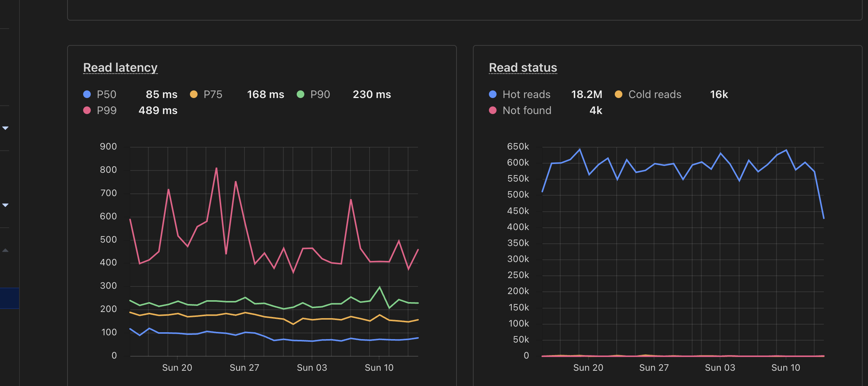Click the Sun 27 axis label on Read latency
The width and height of the screenshot is (868, 386).
point(244,367)
